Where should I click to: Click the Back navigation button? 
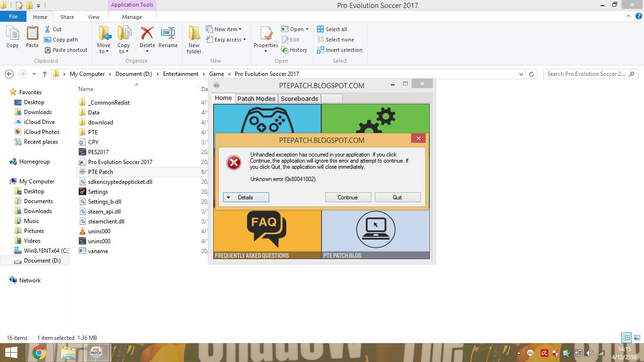tap(9, 74)
